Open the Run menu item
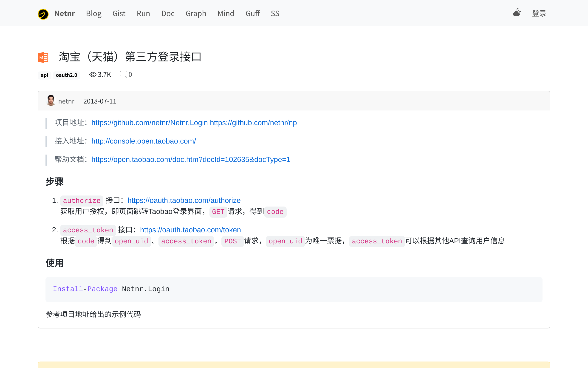The height and width of the screenshot is (368, 588). point(143,13)
